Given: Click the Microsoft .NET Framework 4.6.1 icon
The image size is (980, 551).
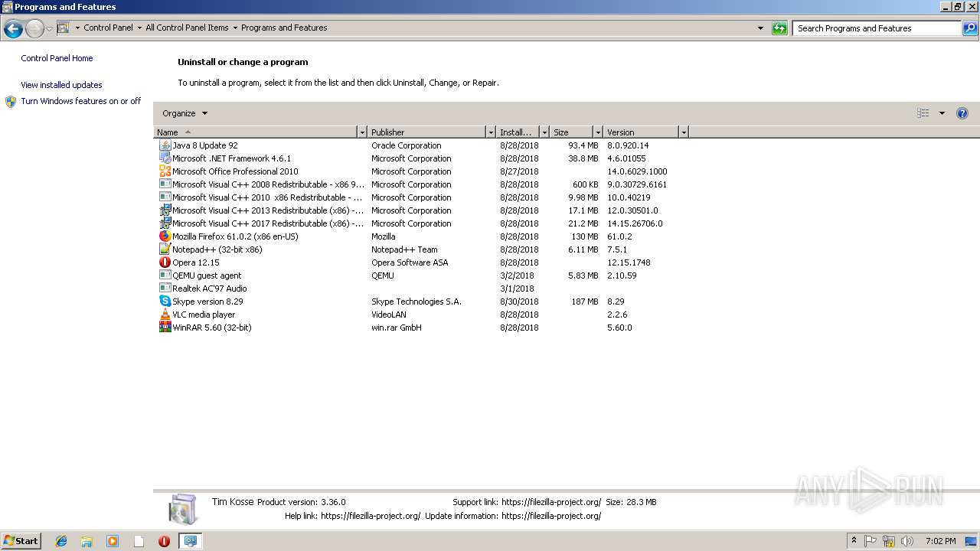Looking at the screenshot, I should 165,158.
